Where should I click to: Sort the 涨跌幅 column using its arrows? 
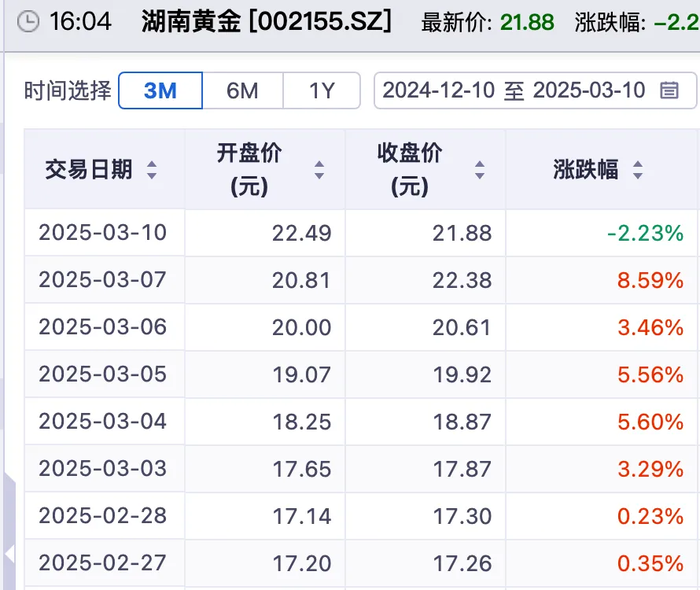click(x=637, y=169)
